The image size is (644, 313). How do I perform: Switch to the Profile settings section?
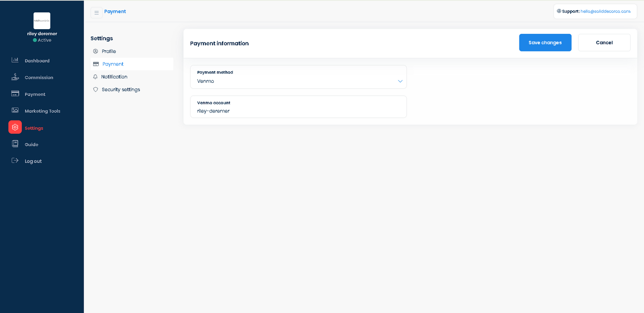point(108,51)
